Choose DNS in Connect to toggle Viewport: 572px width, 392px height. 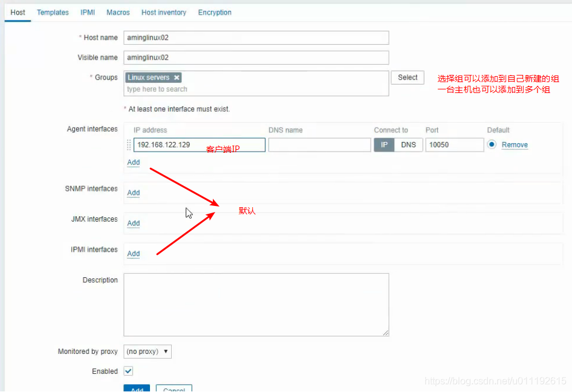[x=408, y=144]
